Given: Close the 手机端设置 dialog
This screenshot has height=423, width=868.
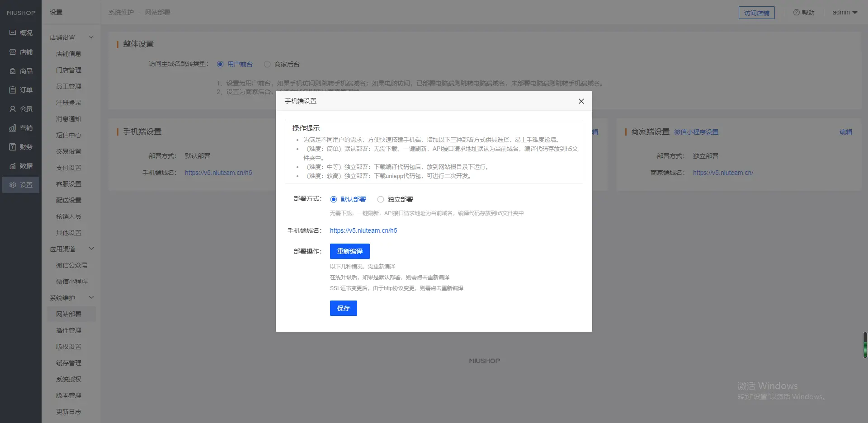Looking at the screenshot, I should [x=581, y=101].
